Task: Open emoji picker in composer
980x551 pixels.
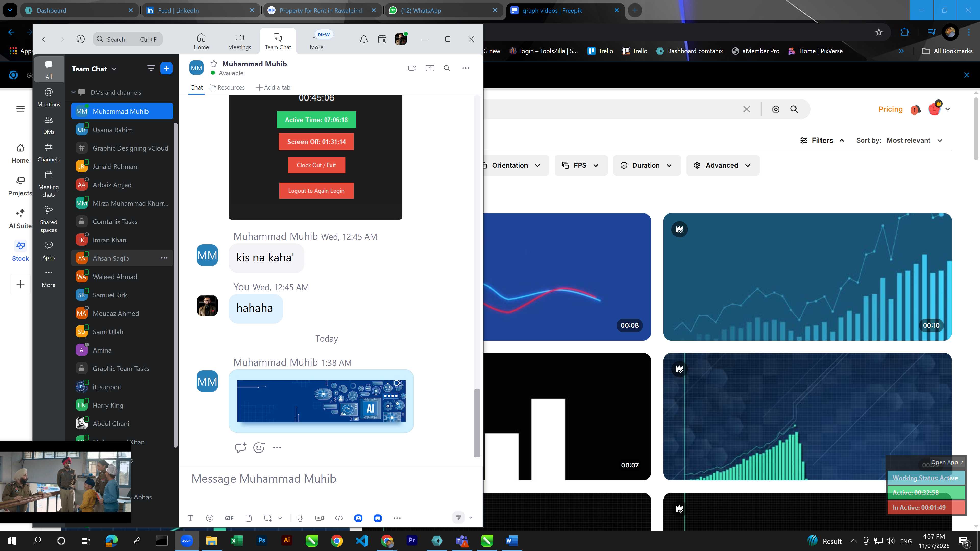Action: click(210, 518)
